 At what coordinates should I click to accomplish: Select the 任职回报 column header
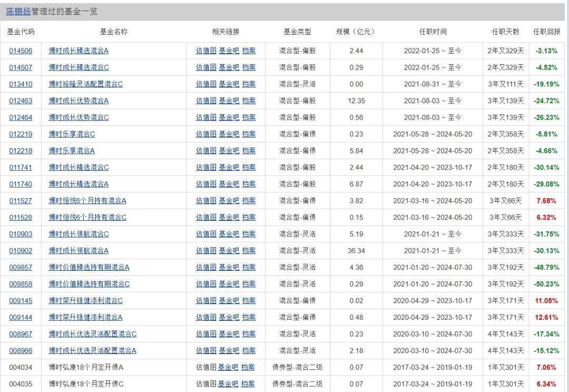546,32
